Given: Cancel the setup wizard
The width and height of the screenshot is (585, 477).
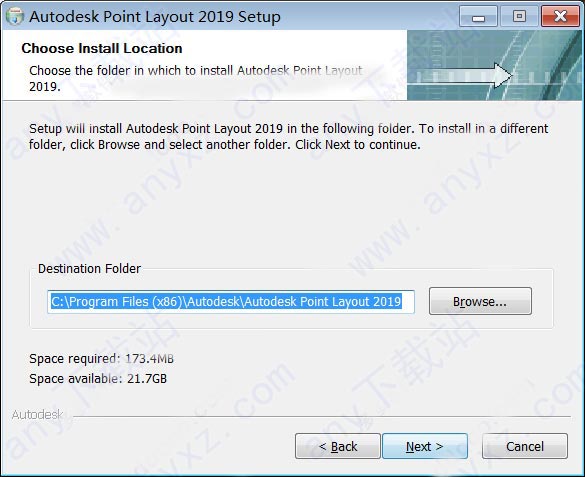Looking at the screenshot, I should click(525, 446).
